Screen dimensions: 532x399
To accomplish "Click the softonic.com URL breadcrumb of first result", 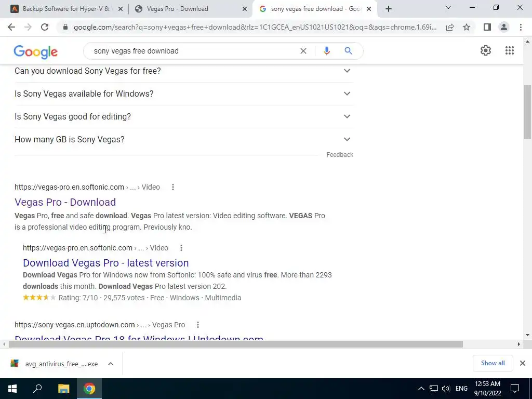I will click(87, 187).
